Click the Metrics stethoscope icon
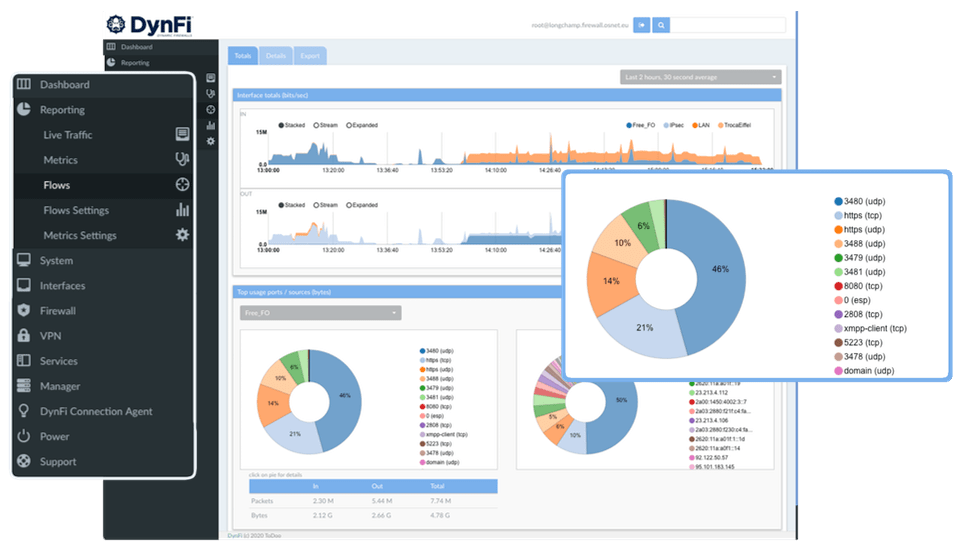Image resolution: width=960 pixels, height=552 pixels. (182, 159)
